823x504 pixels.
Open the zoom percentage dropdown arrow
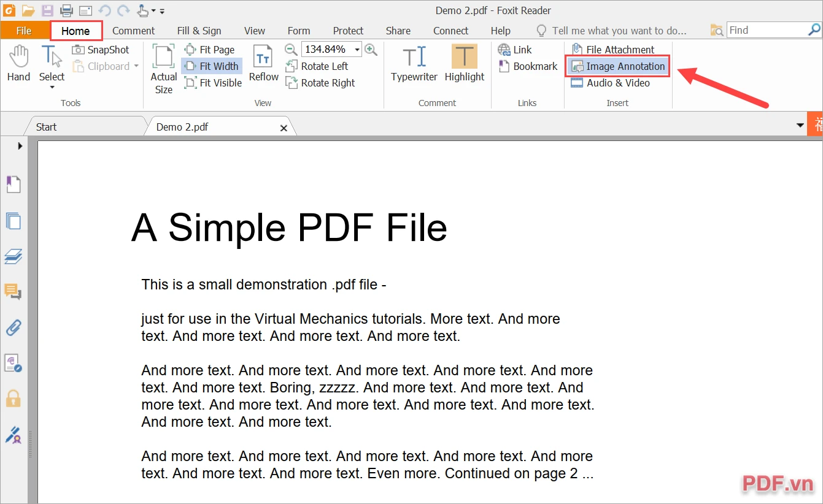357,50
